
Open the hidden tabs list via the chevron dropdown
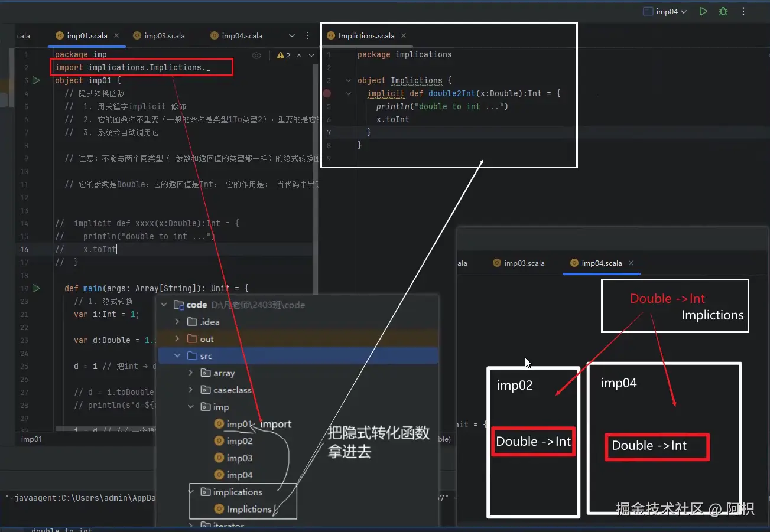[x=291, y=35]
